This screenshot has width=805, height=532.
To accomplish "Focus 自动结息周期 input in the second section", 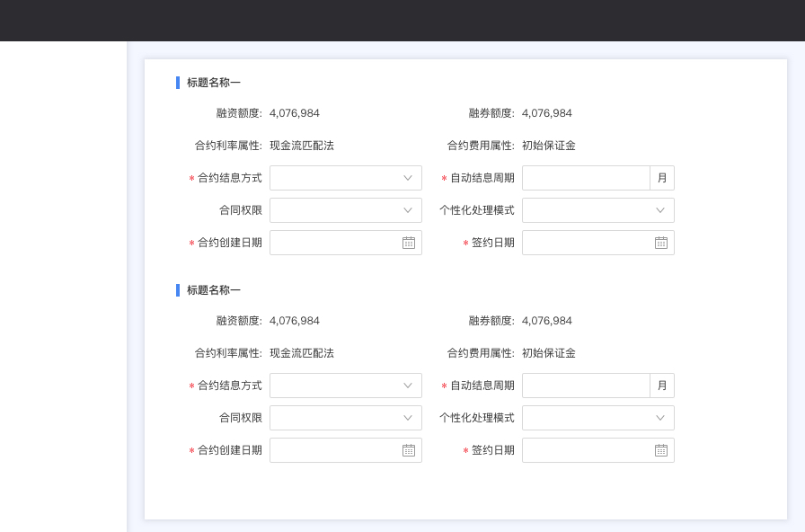I will tap(586, 386).
